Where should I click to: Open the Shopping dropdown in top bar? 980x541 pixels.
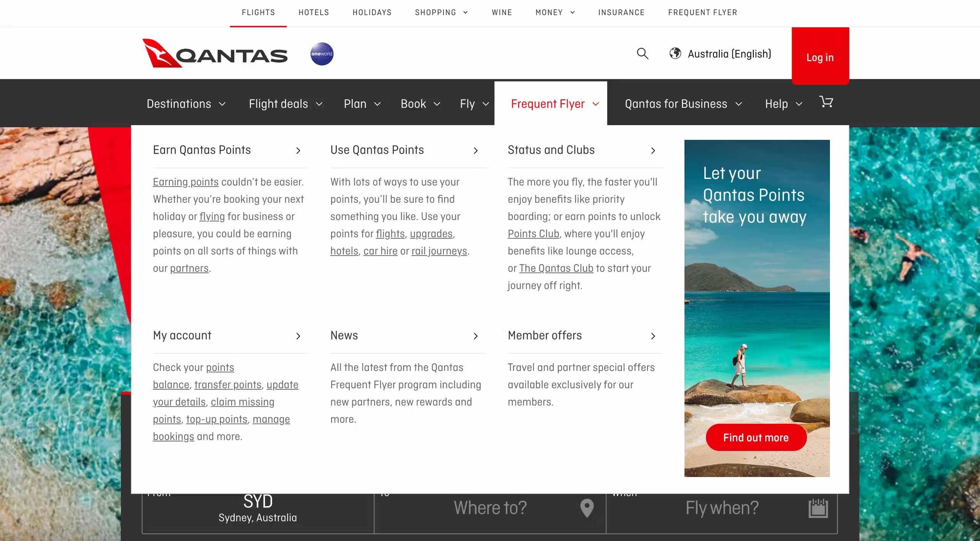point(441,12)
